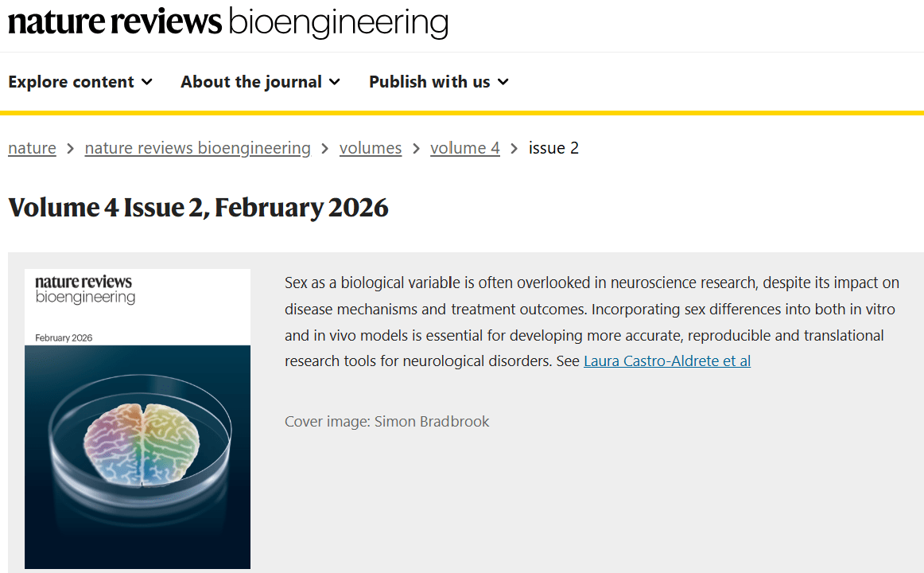Click the Volume 4 Issue 2 heading
This screenshot has height=573, width=924.
coord(198,208)
